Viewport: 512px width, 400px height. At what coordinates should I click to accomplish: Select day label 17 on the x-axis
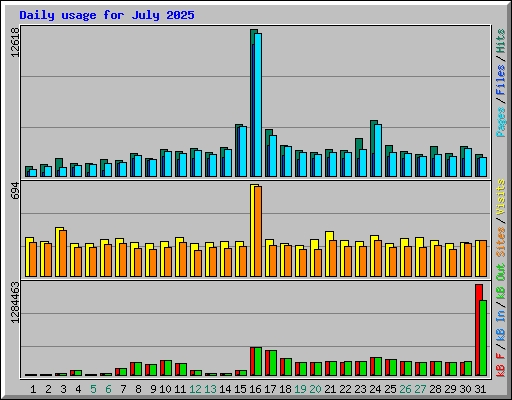(270, 389)
